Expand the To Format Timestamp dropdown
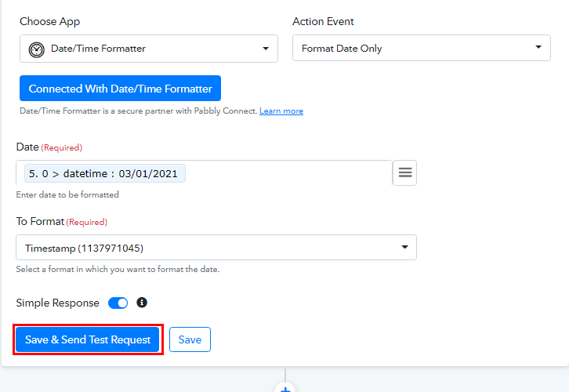 pyautogui.click(x=216, y=248)
